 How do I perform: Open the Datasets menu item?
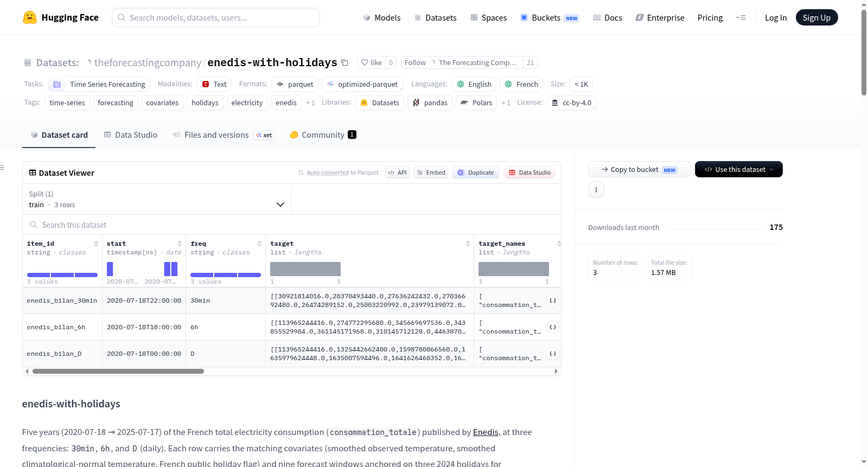tap(435, 17)
